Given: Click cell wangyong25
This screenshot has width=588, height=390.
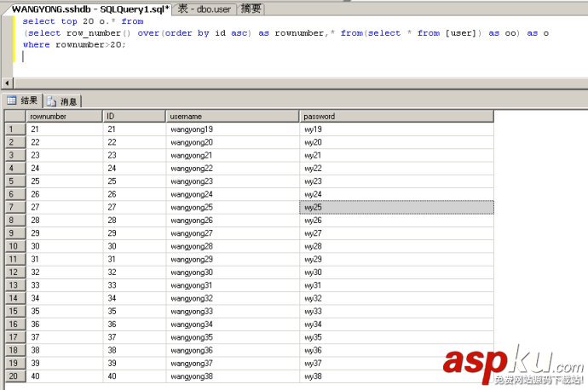Looking at the screenshot, I should coord(233,207).
